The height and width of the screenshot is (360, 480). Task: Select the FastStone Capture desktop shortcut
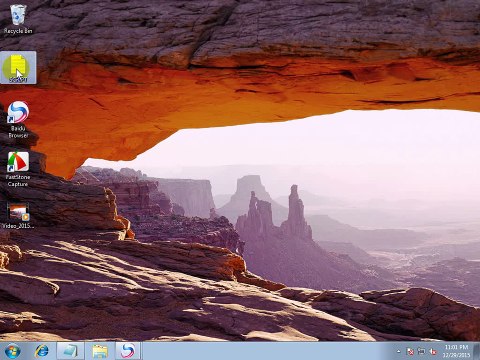(18, 169)
